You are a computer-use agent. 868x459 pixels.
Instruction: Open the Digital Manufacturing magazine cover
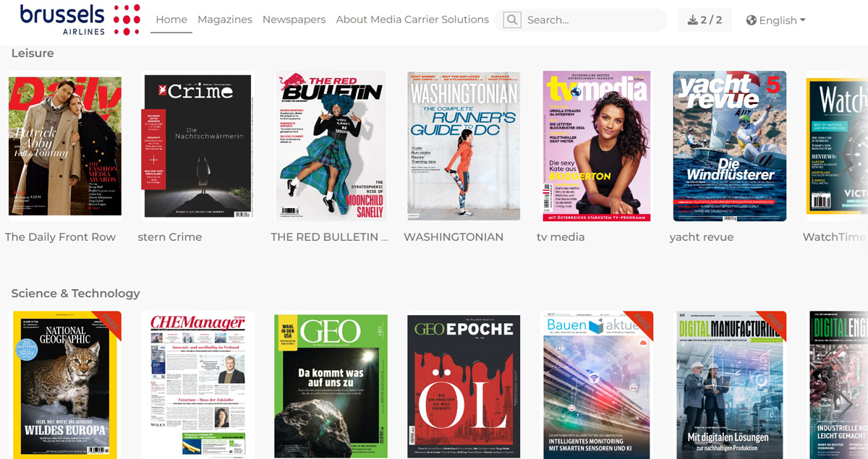click(x=731, y=385)
